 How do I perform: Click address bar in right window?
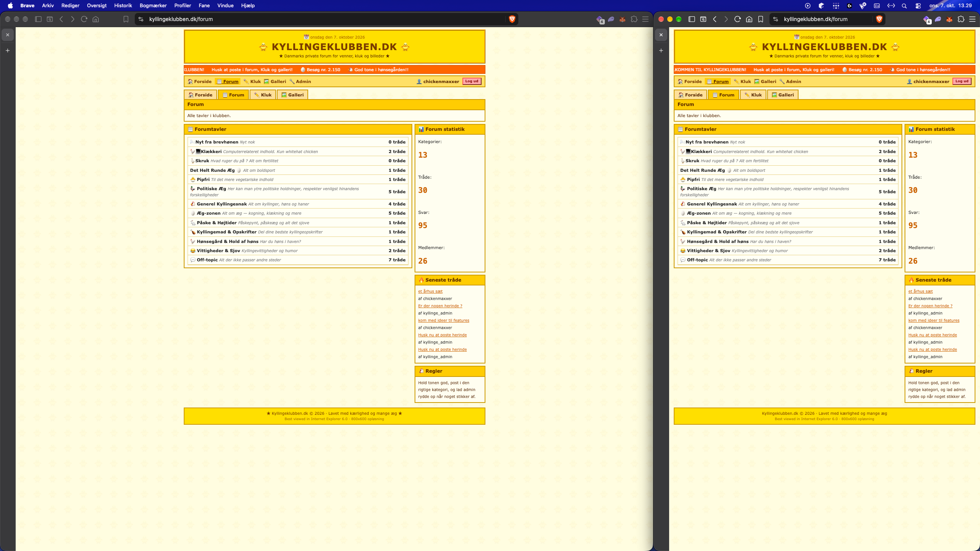click(827, 19)
